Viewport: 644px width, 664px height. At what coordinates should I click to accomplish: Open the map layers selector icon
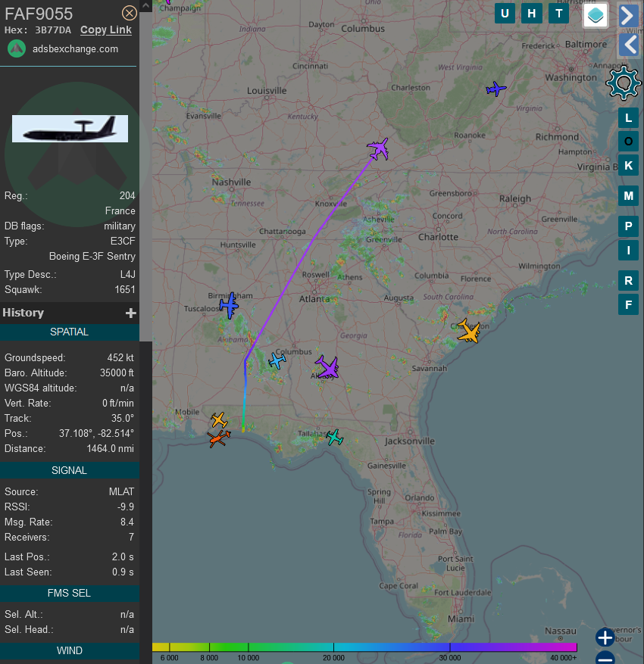[x=596, y=15]
